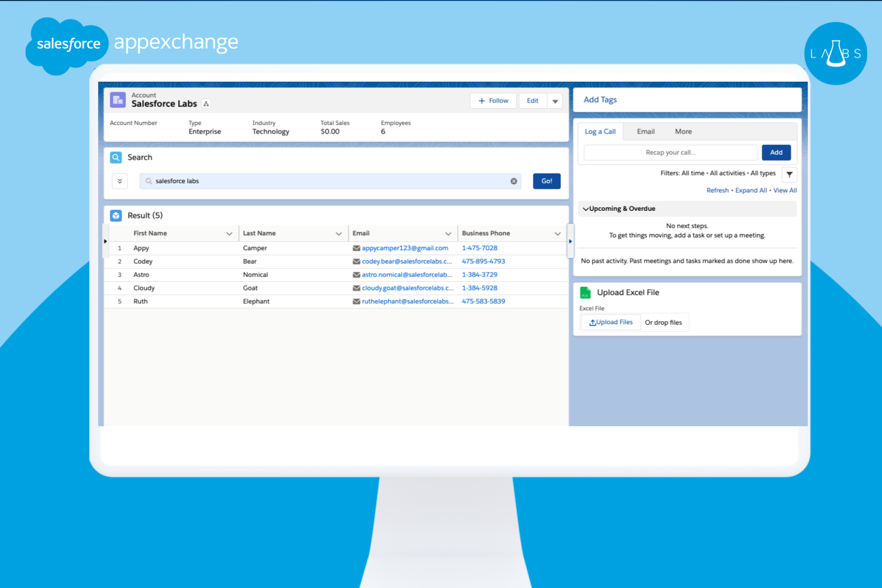
Task: Open the More activity tab
Action: tap(683, 132)
